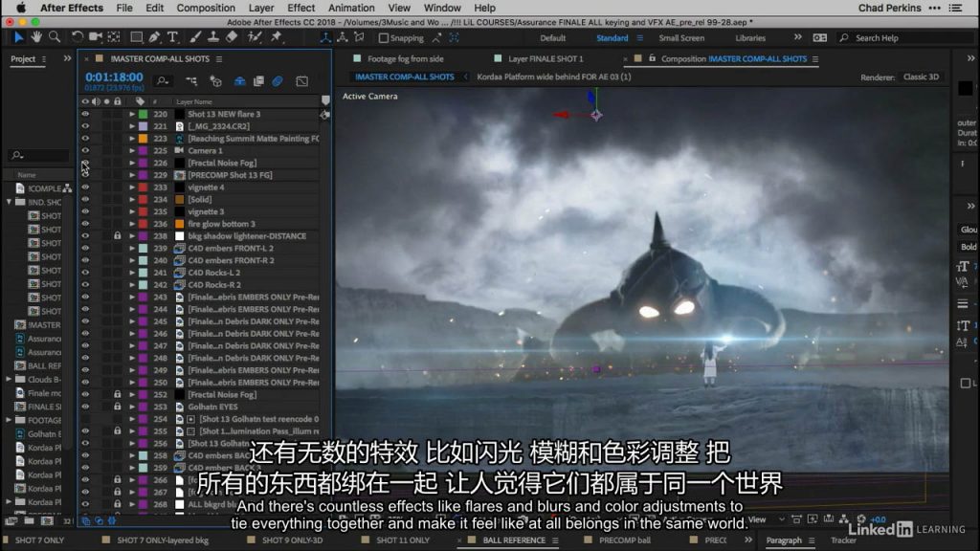
Task: Select the Brush tool
Action: click(195, 37)
